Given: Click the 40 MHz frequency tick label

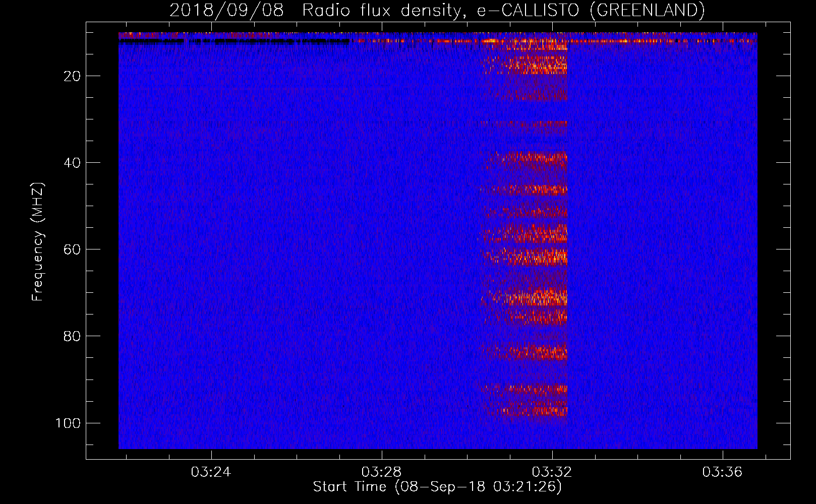Looking at the screenshot, I should coord(73,163).
